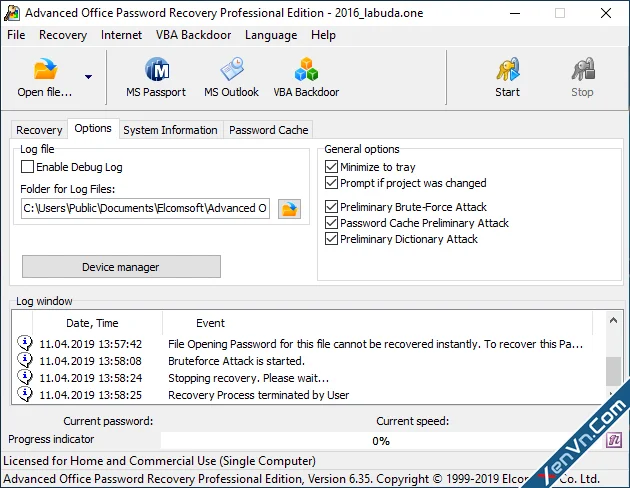Select info icon of 13:58:08 log entry
630x488 pixels.
coord(25,360)
